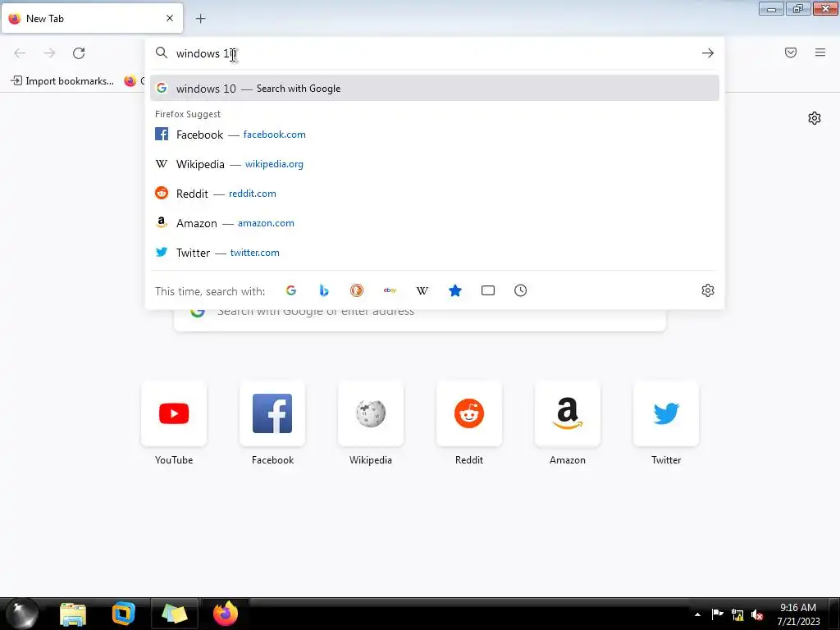Click the muted volume tray icon

click(x=757, y=615)
